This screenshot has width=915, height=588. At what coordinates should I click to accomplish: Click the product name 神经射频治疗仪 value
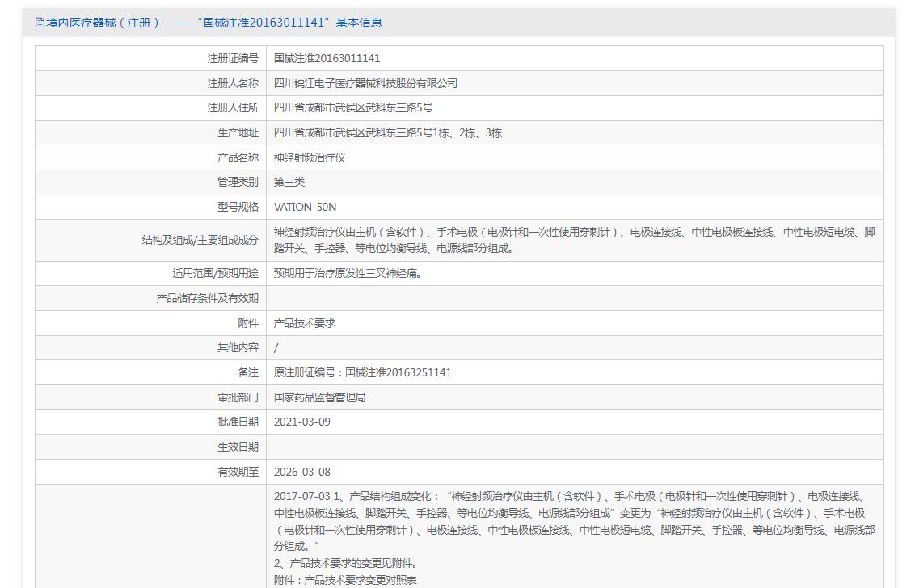310,157
